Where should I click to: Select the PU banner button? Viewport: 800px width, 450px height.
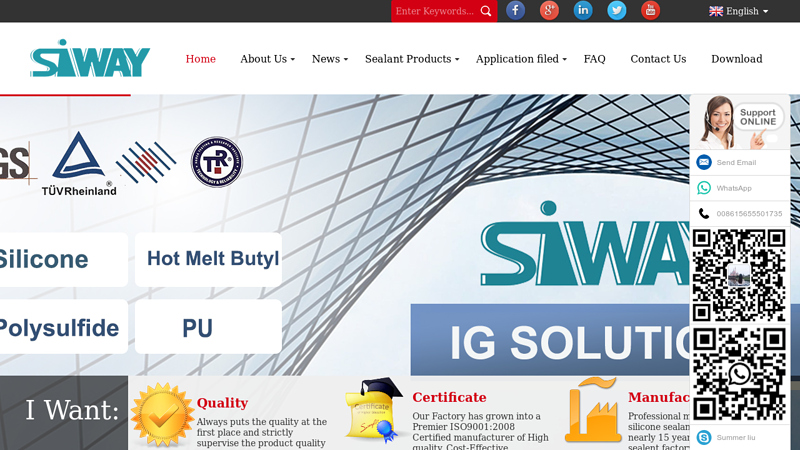(208, 327)
